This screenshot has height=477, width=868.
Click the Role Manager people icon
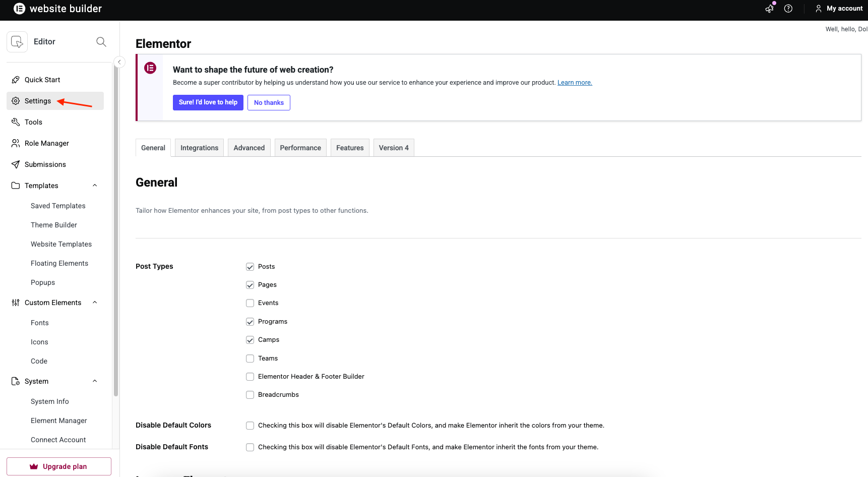tap(16, 143)
